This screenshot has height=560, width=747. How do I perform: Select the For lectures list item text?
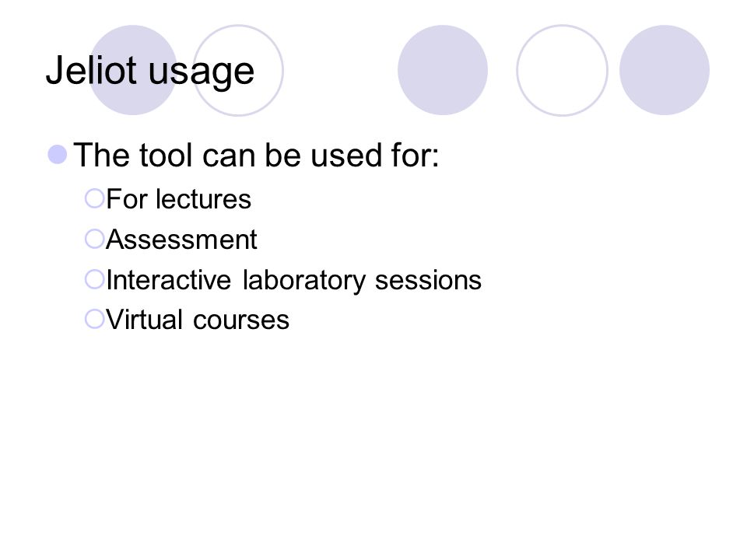click(179, 198)
